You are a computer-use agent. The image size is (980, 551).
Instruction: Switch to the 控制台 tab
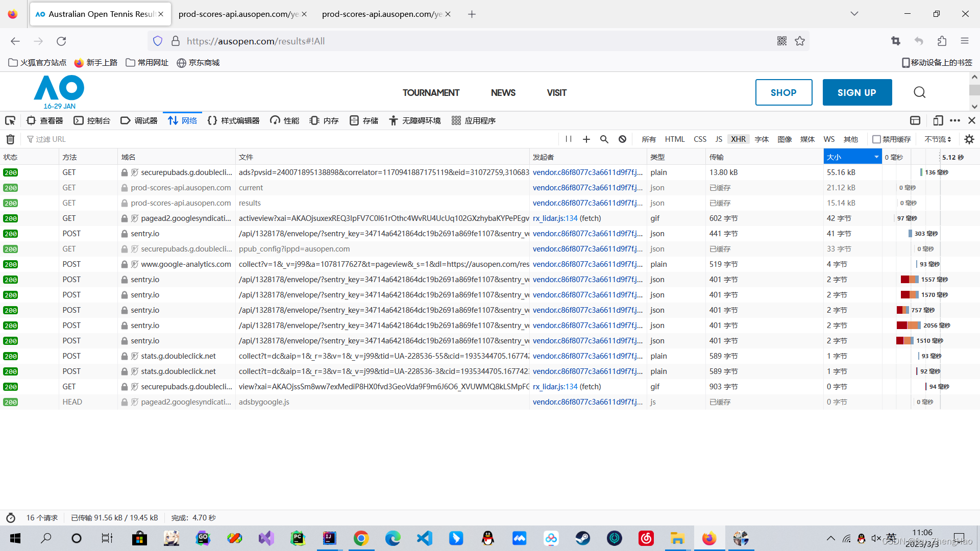(92, 120)
